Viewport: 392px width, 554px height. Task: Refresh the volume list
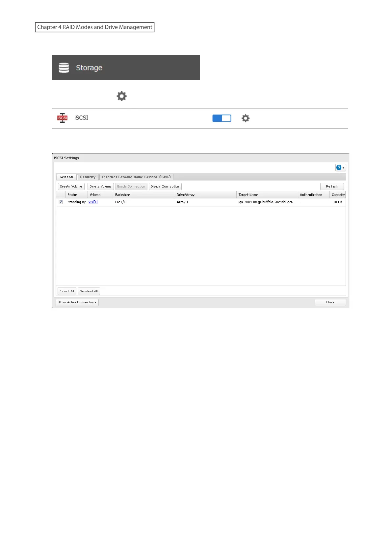(332, 187)
